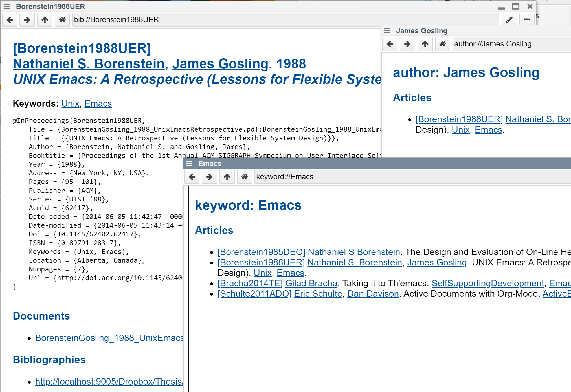Open the [Schulte2011ADO] article link

point(254,294)
